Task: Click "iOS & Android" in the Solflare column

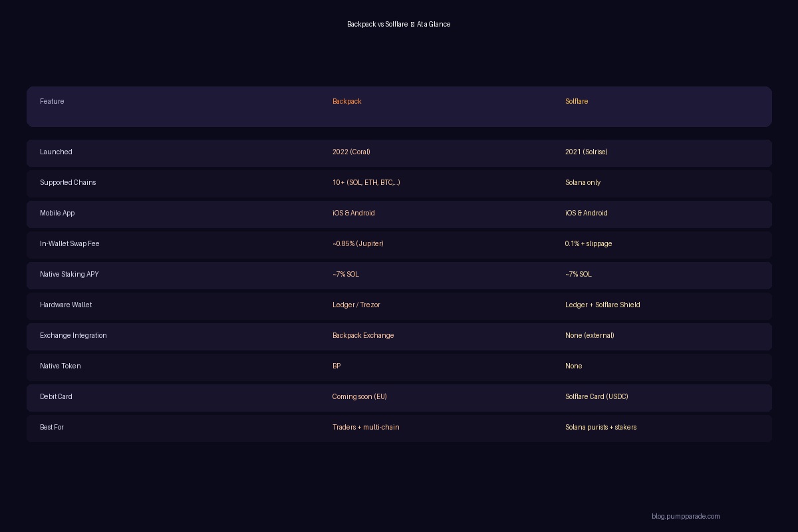Action: [x=586, y=213]
